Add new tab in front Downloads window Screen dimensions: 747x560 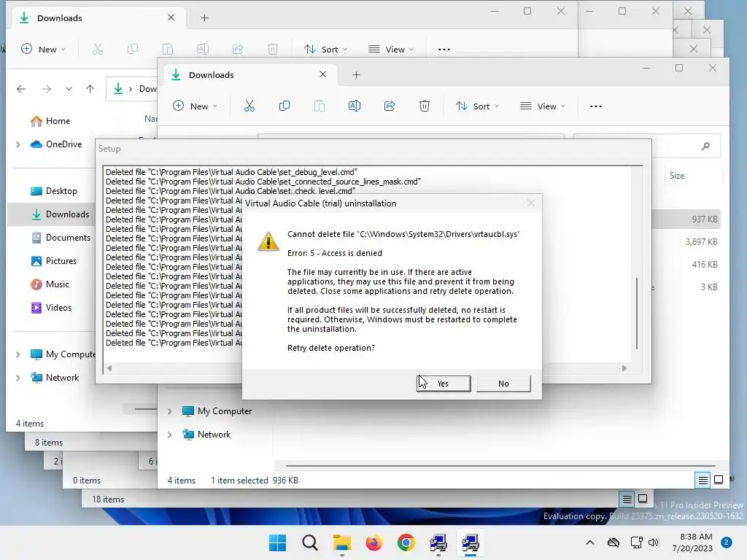[x=356, y=75]
